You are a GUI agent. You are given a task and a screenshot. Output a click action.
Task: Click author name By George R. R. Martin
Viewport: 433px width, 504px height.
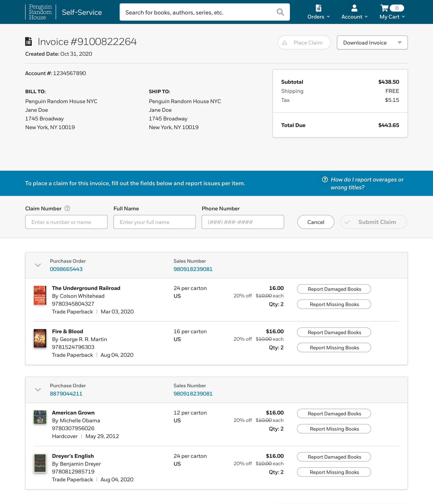pos(80,339)
